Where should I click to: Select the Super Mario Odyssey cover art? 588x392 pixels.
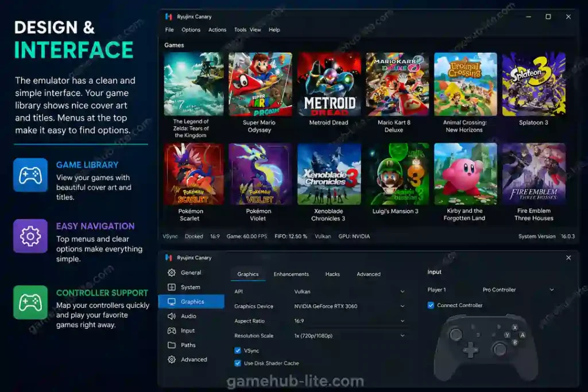260,84
